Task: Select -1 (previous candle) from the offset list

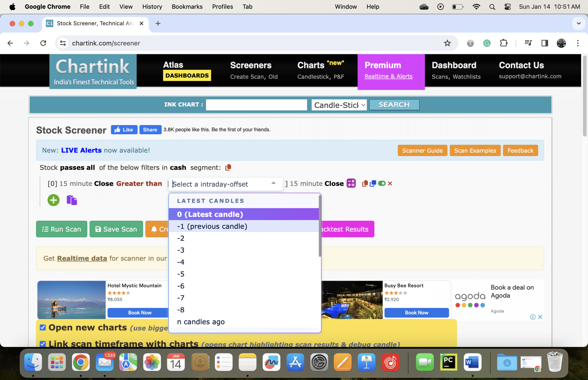Action: [212, 226]
